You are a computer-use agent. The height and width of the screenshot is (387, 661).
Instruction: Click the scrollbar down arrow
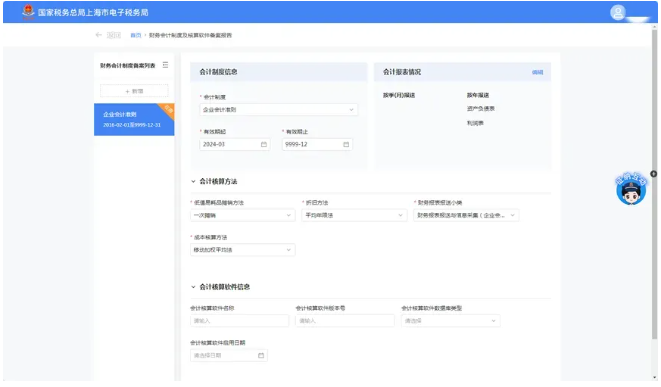pyautogui.click(x=654, y=377)
